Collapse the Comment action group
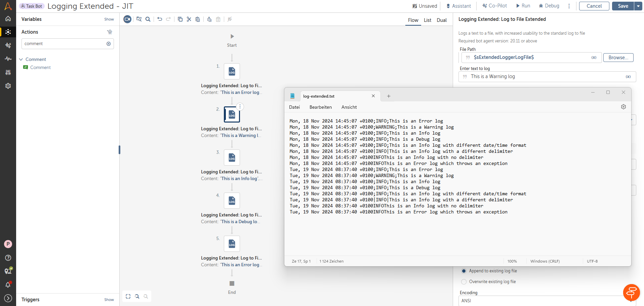The image size is (644, 306). point(21,59)
